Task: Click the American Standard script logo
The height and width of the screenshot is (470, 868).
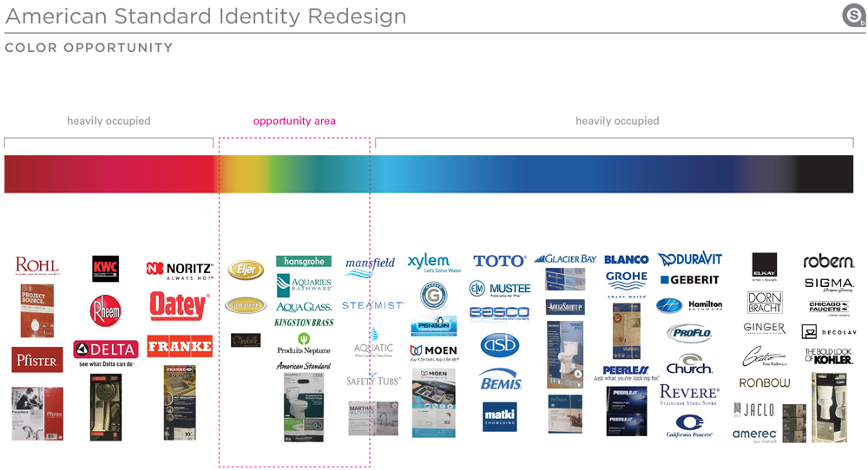Action: 304,365
